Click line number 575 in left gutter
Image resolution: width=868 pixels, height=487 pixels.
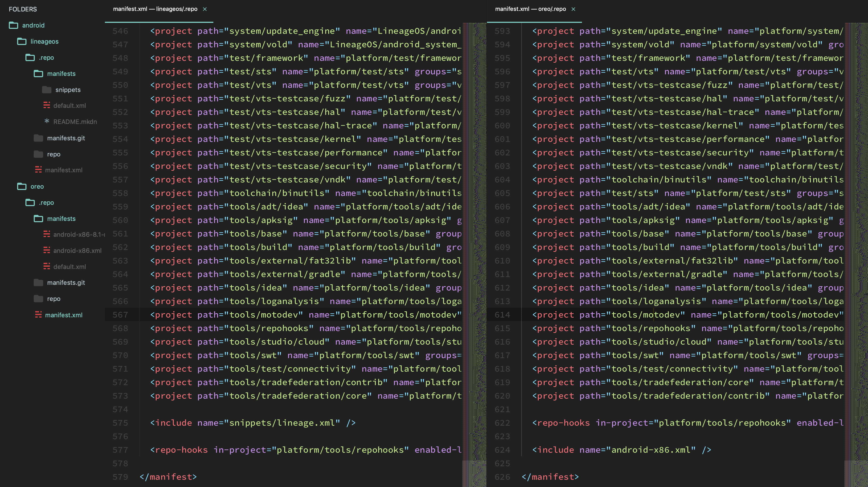(120, 423)
